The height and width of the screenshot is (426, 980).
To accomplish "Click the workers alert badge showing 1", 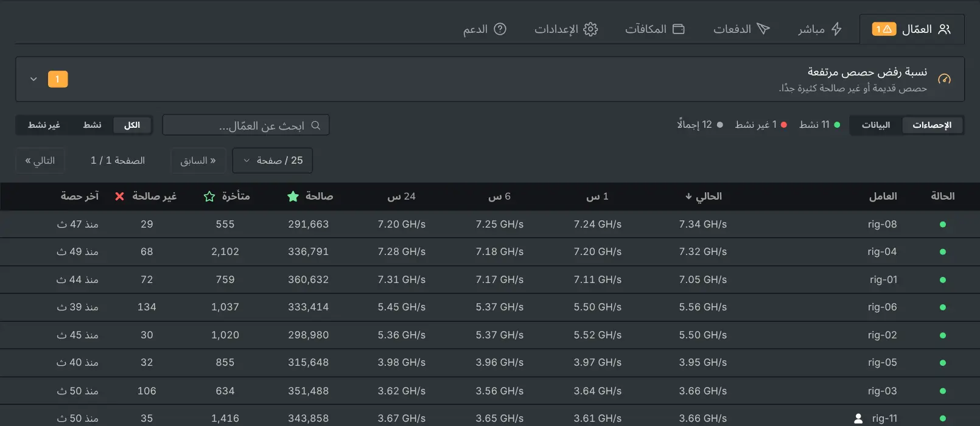I will click(884, 29).
